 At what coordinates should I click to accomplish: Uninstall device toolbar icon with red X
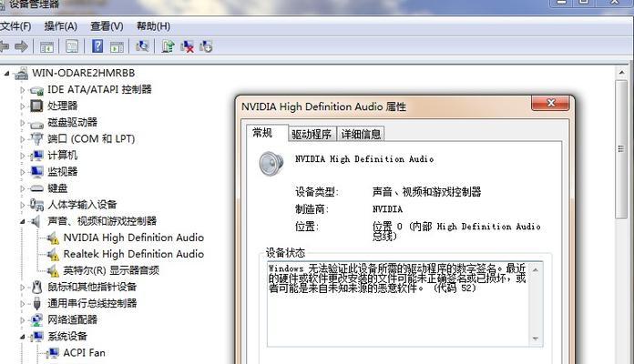tap(187, 46)
